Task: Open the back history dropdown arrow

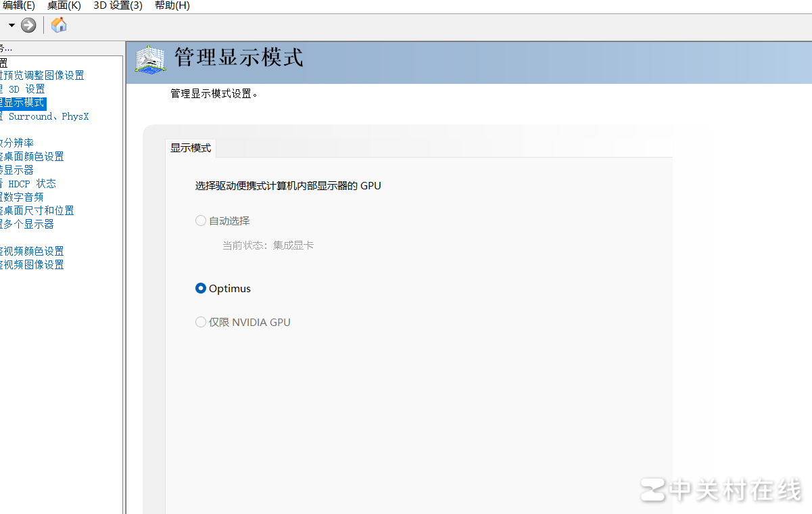Action: 11,26
